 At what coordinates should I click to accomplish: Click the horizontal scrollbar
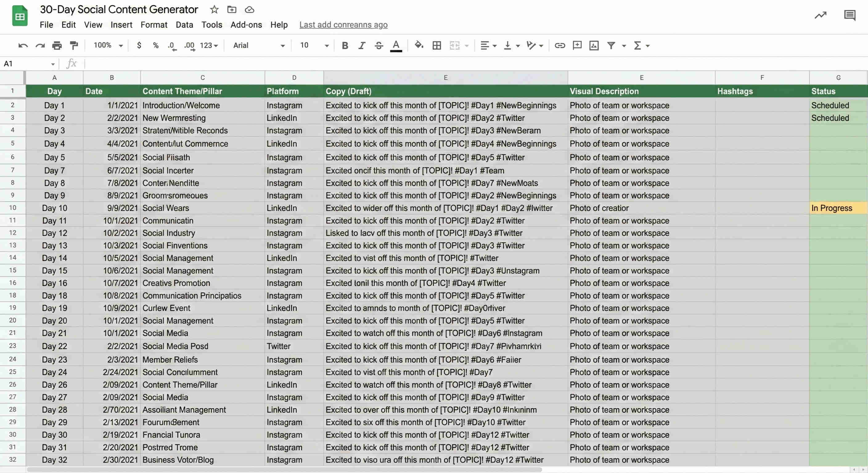tap(284, 469)
